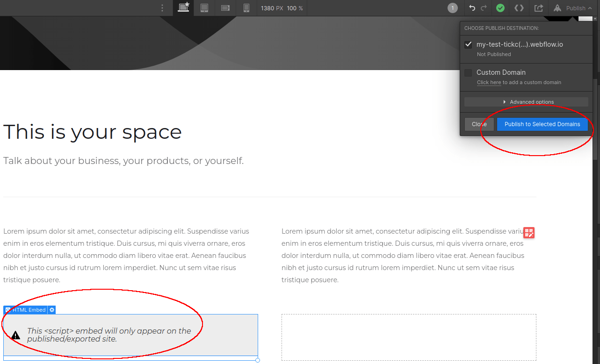Uncheck the my-test-tickc webflow.io destination
Viewport: 600px width, 364px height.
point(468,44)
